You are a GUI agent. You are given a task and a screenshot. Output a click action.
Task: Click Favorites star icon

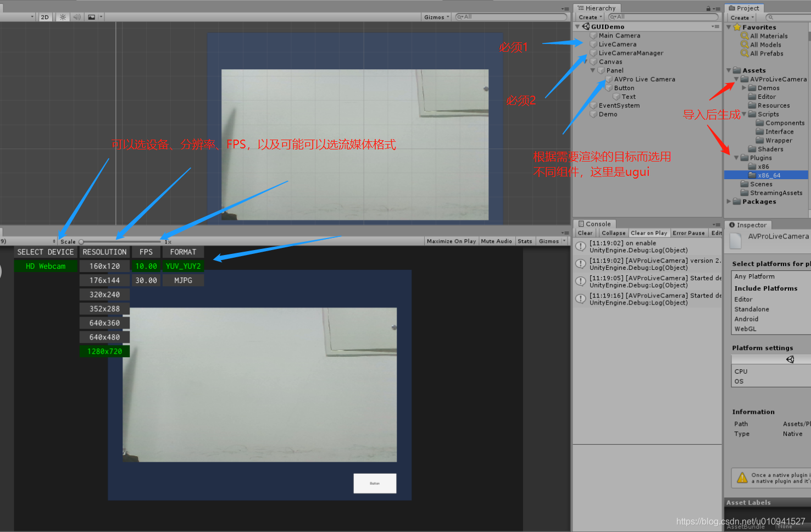pos(737,27)
